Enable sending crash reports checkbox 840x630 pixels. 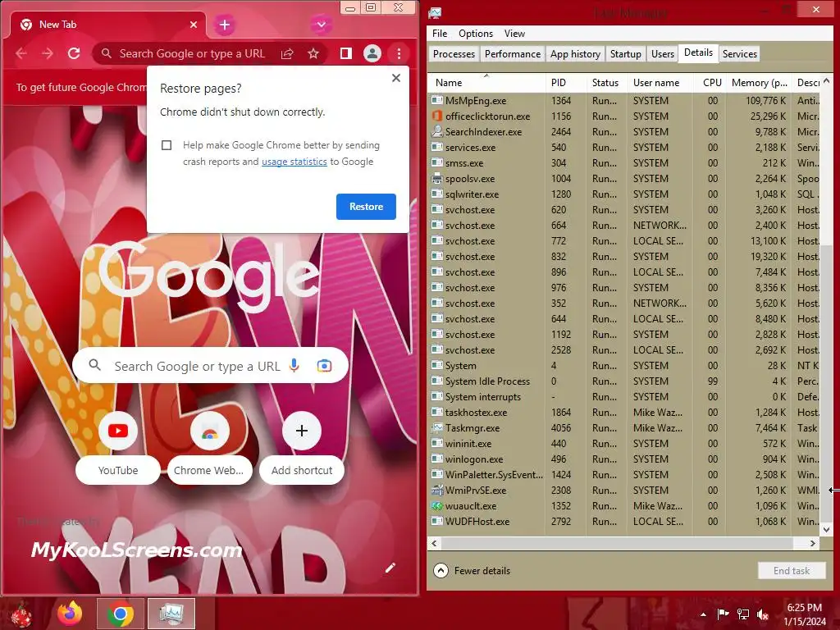tap(167, 145)
